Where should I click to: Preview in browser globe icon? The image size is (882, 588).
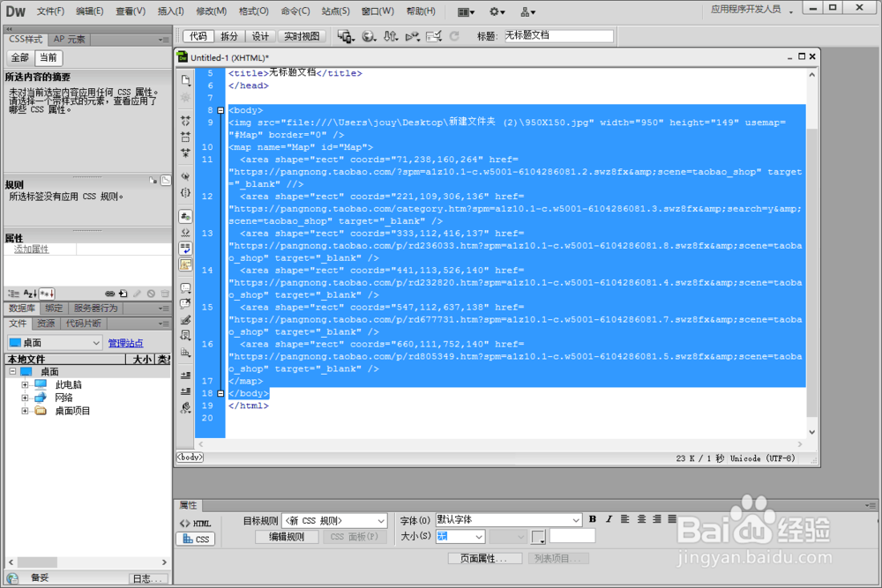point(369,36)
